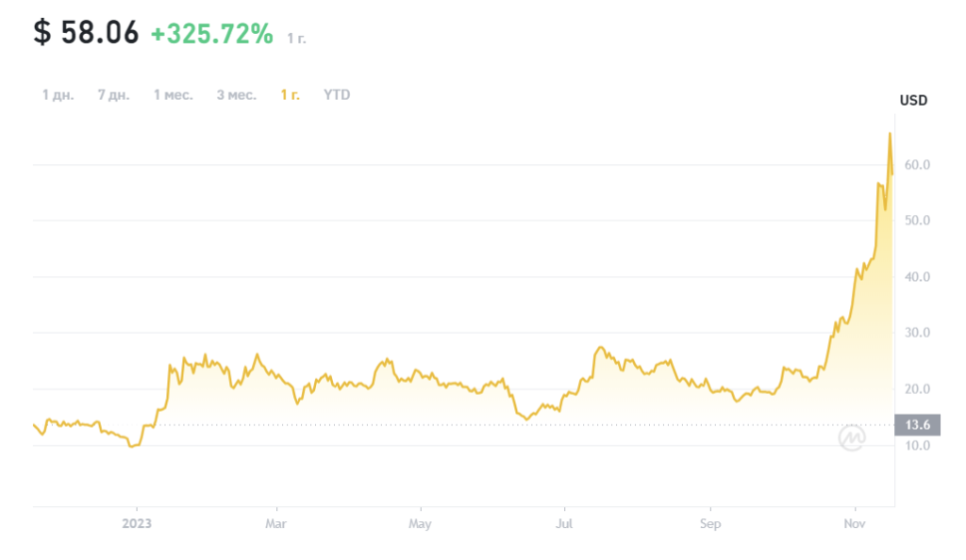This screenshot has width=966, height=560.
Task: Switch to the 7 дн. range
Action: (x=113, y=95)
